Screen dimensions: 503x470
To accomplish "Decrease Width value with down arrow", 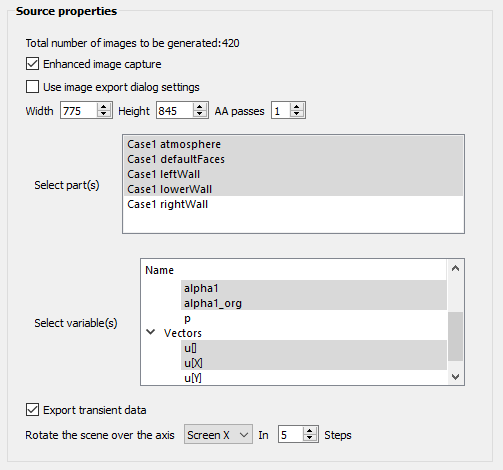I will [x=104, y=114].
